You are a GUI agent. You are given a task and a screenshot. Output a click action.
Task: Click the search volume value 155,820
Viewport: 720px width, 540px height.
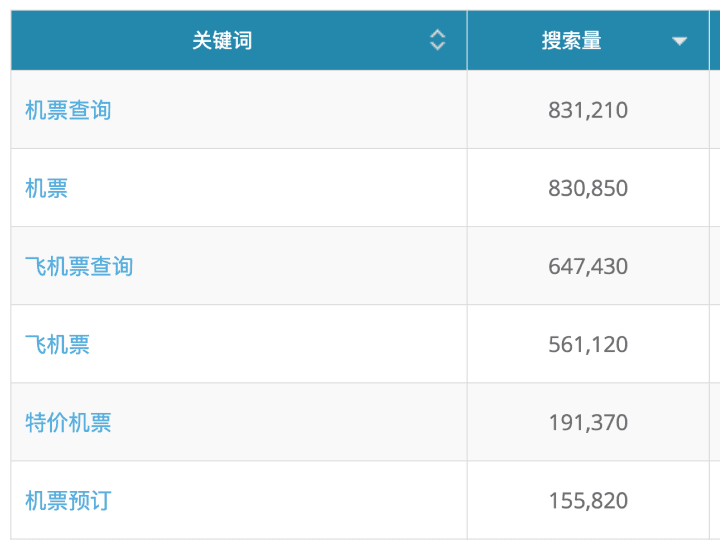(588, 501)
